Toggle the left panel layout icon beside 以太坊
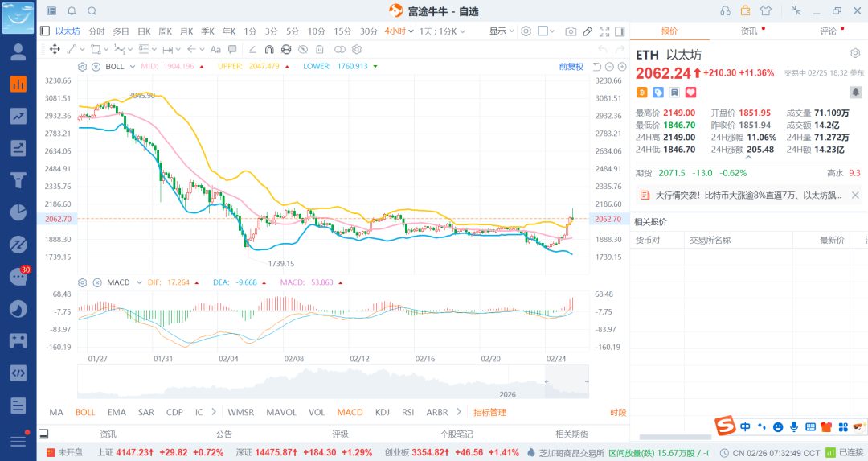The width and height of the screenshot is (868, 461). click(45, 31)
